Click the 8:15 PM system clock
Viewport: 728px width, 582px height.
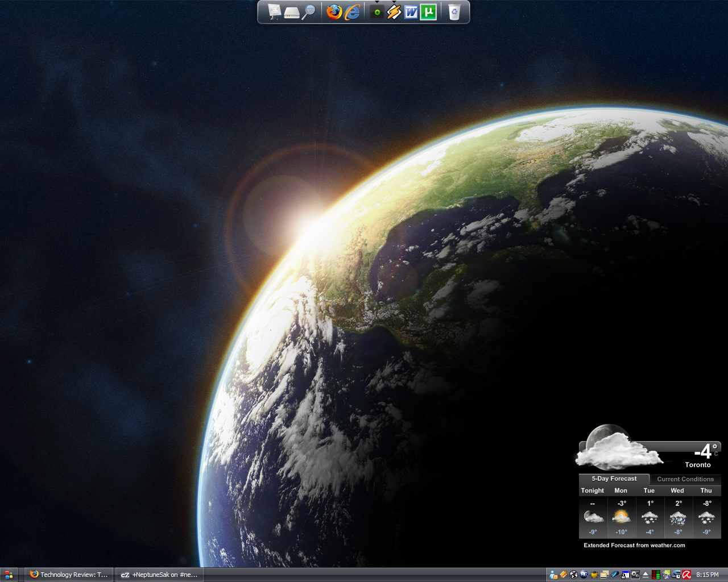click(x=708, y=575)
